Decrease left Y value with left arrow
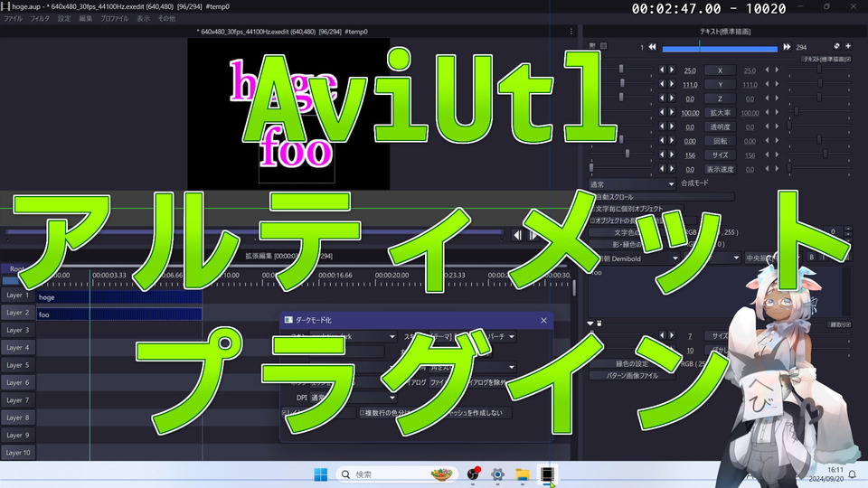Viewport: 868px width, 488px height. click(x=662, y=84)
